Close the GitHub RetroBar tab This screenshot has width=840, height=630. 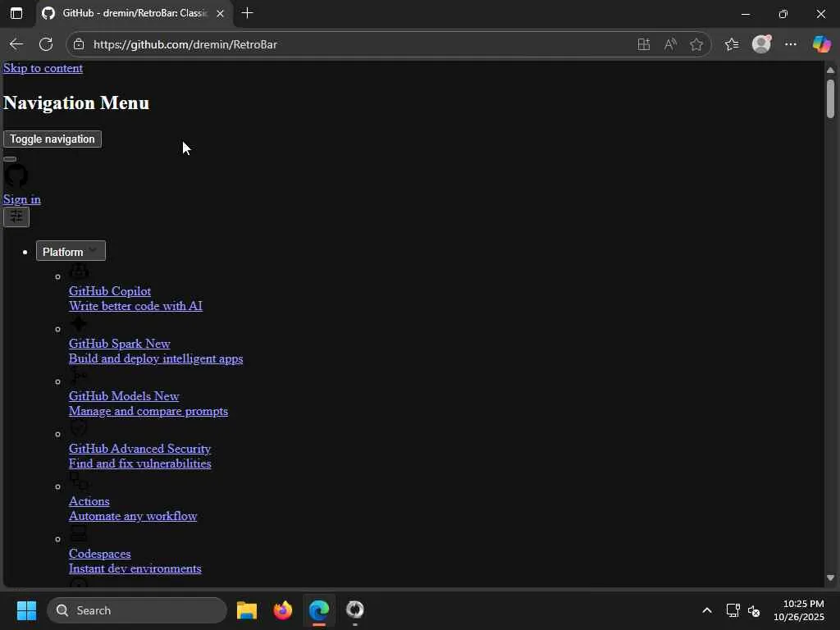220,13
